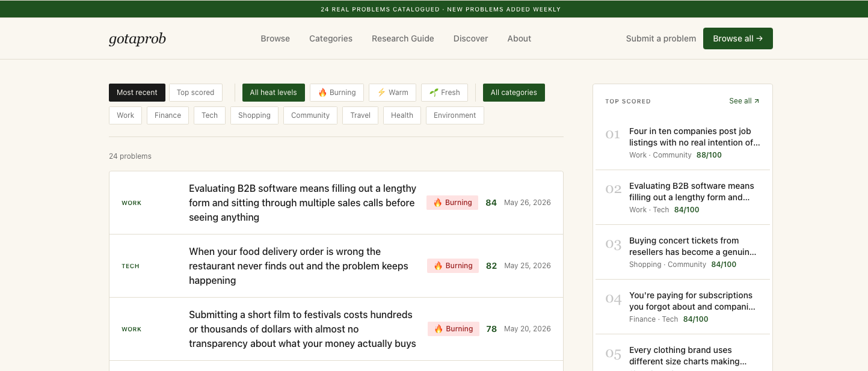Click the TOP SCORED sidebar heading

628,102
